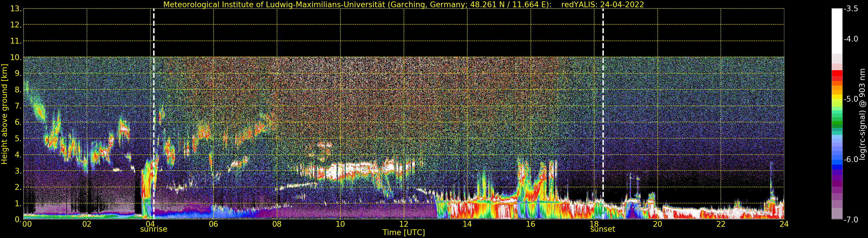Viewport: 868px width, 238px height.
Task: Click the '10' time tick label on x-axis
Action: point(340,224)
